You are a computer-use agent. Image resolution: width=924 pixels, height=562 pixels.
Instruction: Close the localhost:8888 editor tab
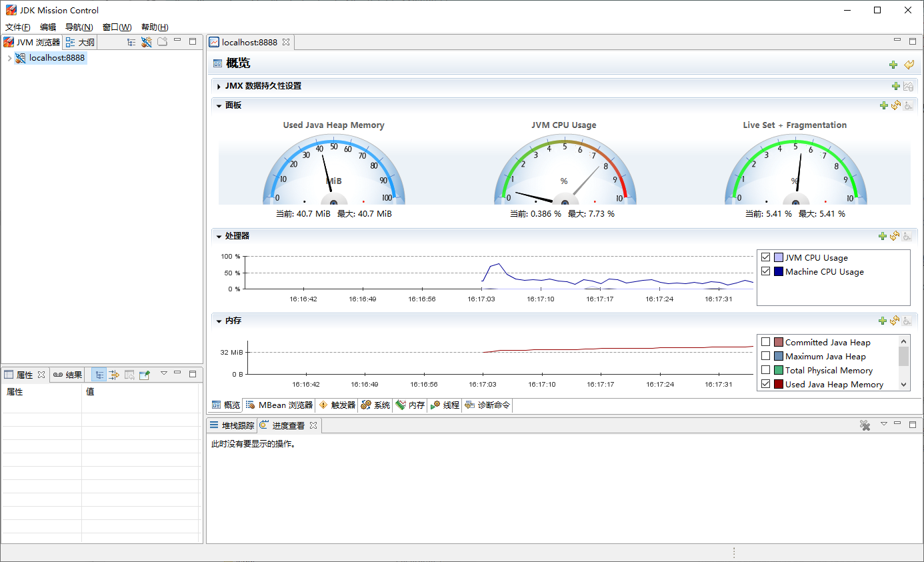coord(286,42)
